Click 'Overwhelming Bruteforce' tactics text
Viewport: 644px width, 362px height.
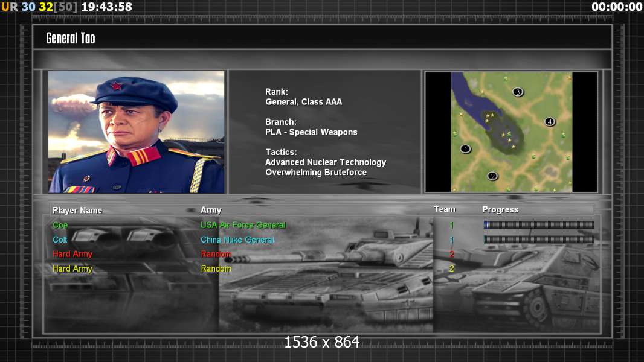tap(316, 172)
